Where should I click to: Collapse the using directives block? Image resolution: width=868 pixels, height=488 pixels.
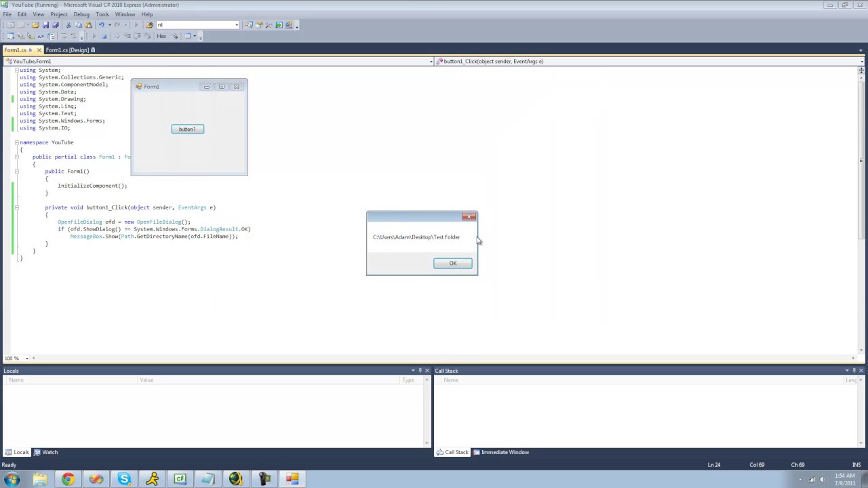click(17, 70)
